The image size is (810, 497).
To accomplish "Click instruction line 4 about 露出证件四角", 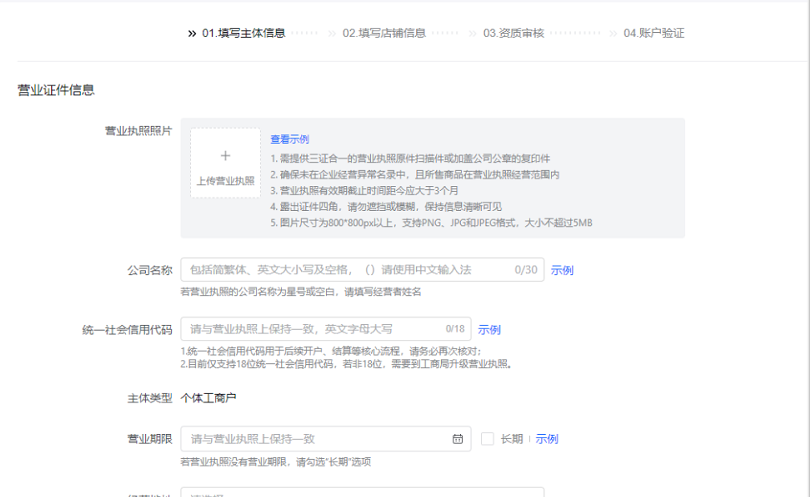I will pyautogui.click(x=386, y=207).
